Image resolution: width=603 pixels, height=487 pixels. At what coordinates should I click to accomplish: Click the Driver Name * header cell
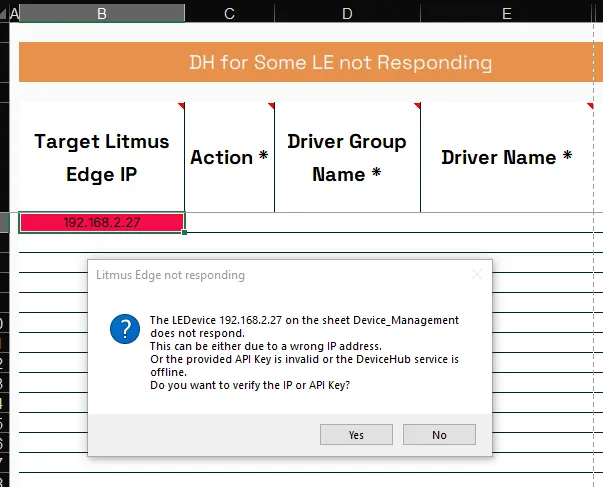tap(507, 157)
